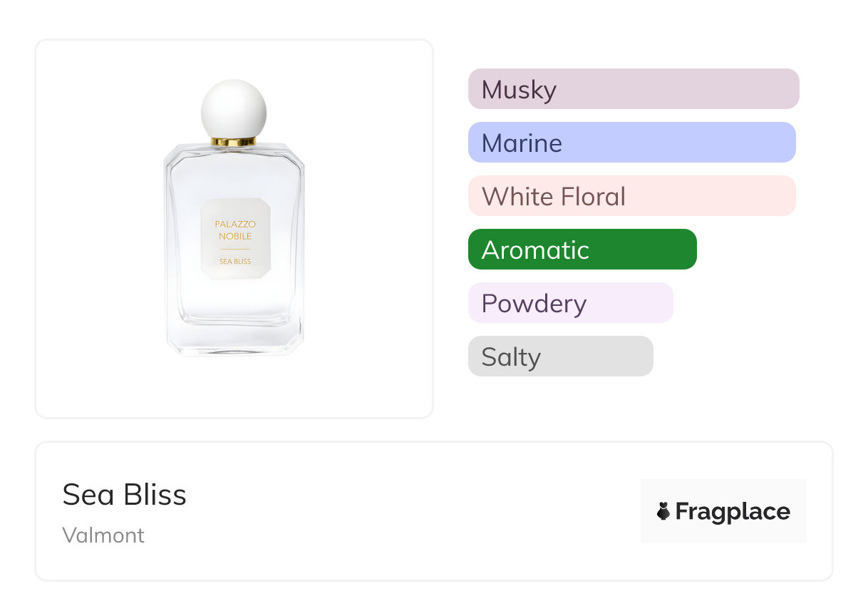
Task: Choose the White Floral accord bar
Action: [631, 196]
